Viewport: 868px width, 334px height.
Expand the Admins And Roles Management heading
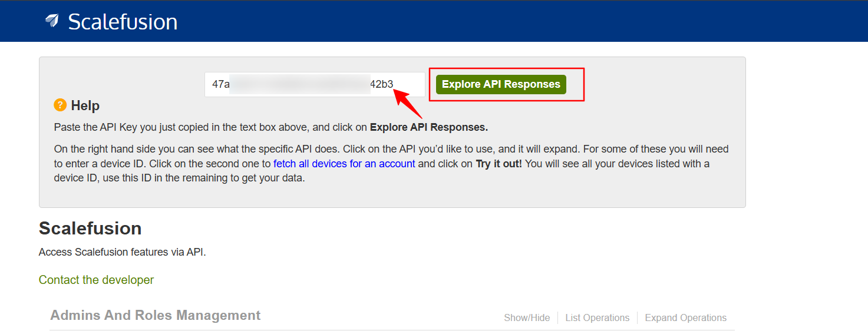click(156, 315)
